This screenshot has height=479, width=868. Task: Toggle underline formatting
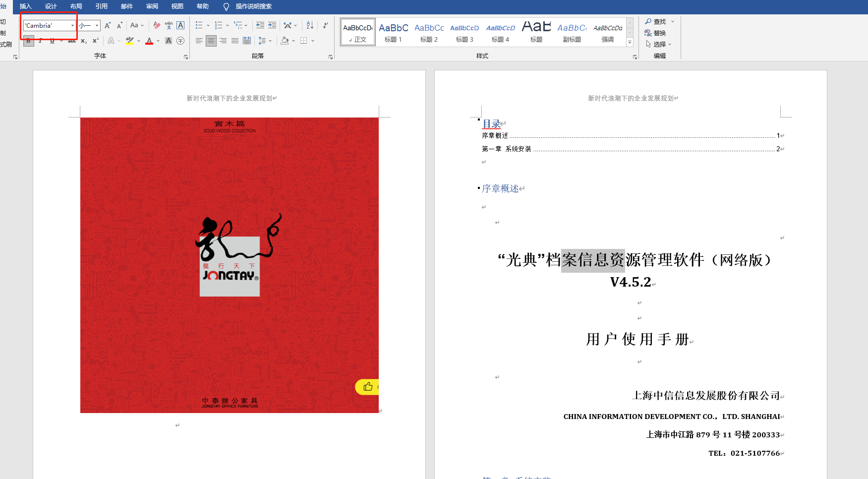52,41
